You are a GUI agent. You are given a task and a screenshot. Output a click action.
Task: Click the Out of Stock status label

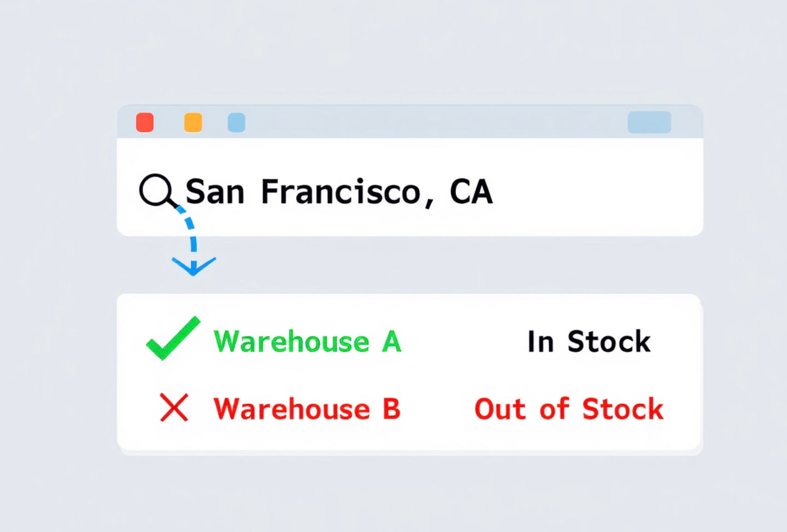[x=568, y=409]
